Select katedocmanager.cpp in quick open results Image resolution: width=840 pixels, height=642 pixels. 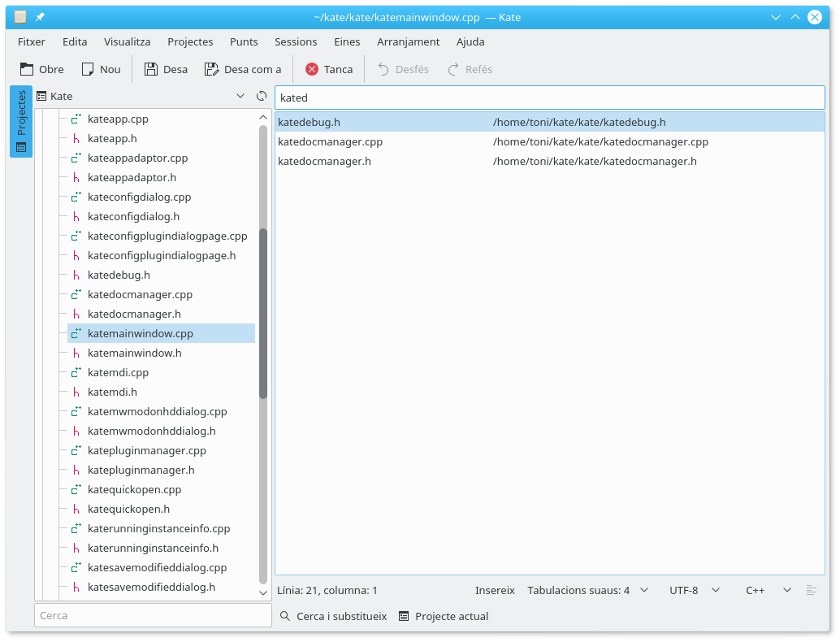331,141
